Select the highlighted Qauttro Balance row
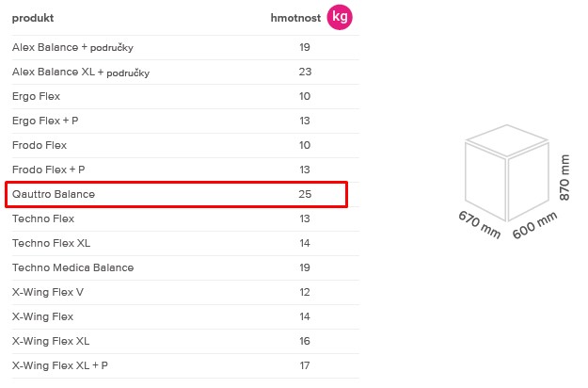 pos(176,194)
